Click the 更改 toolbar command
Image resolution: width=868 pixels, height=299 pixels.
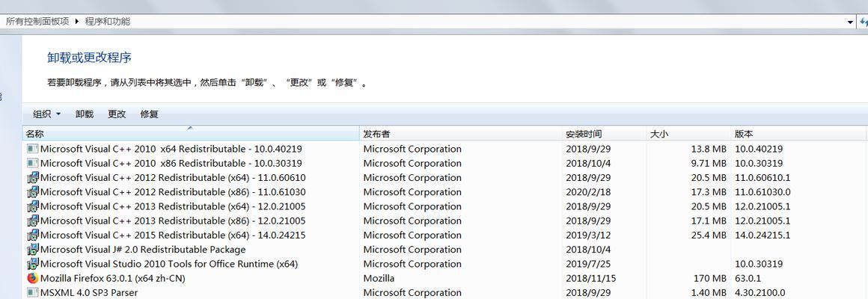tap(117, 114)
